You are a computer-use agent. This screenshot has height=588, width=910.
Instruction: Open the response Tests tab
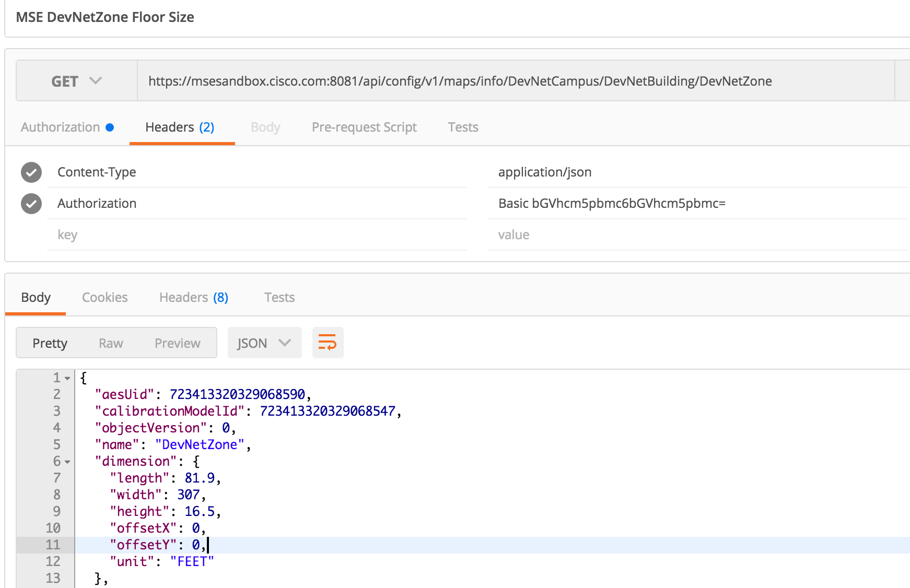(x=279, y=298)
